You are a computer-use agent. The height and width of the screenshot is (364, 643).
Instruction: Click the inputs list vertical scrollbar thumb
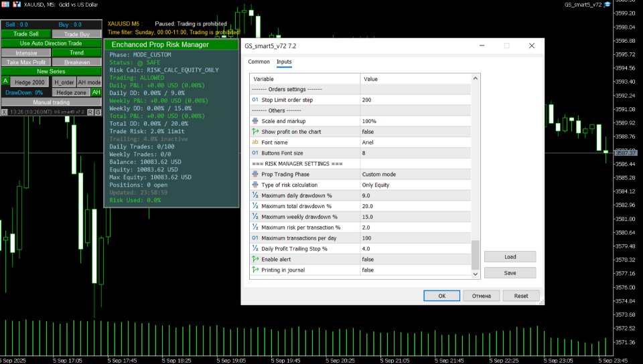(x=476, y=254)
